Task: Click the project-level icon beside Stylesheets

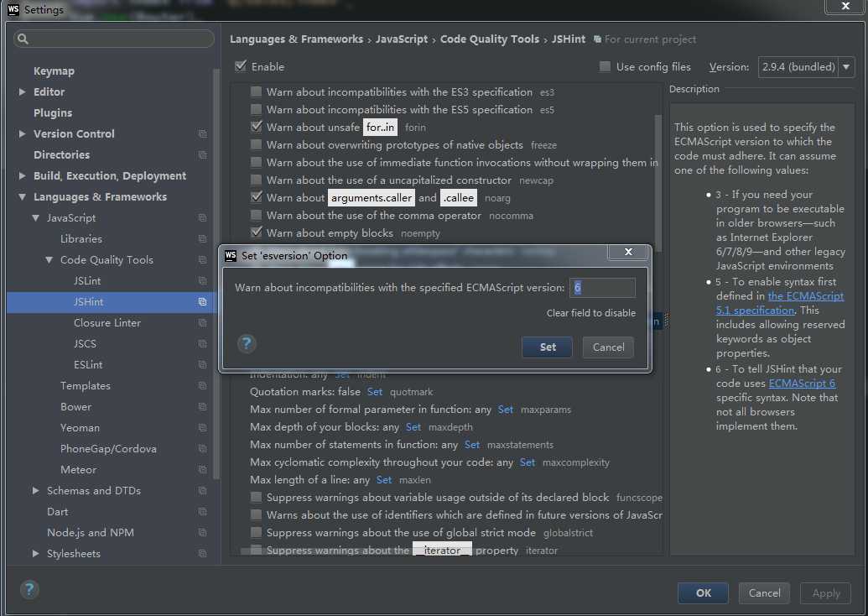Action: (x=203, y=554)
